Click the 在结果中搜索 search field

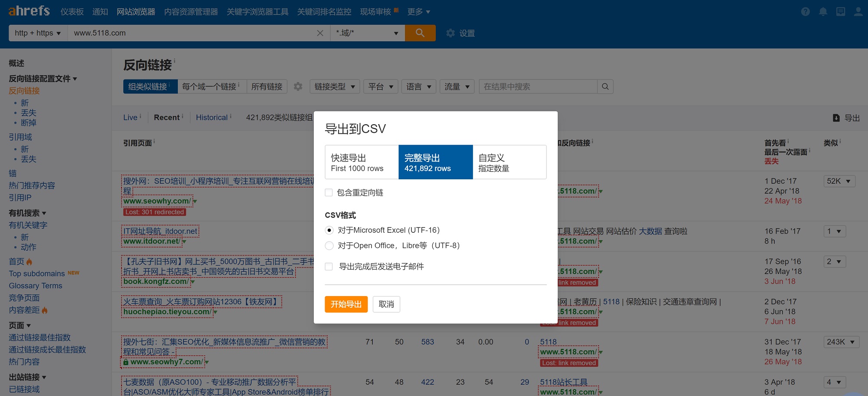pos(538,86)
